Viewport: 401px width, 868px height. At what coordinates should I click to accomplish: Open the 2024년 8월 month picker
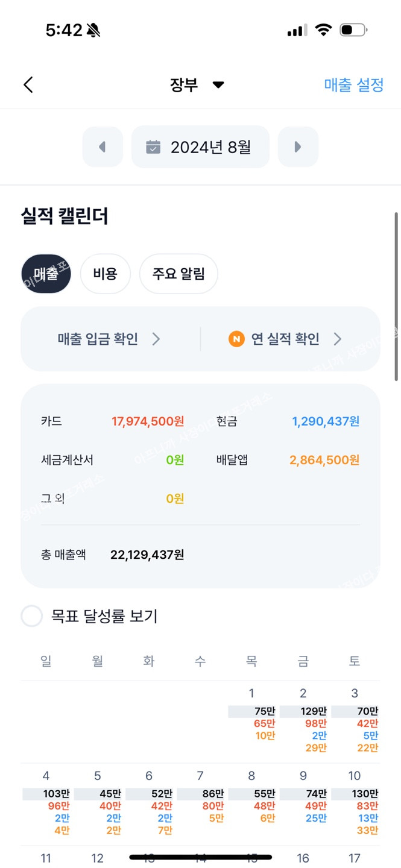200,146
